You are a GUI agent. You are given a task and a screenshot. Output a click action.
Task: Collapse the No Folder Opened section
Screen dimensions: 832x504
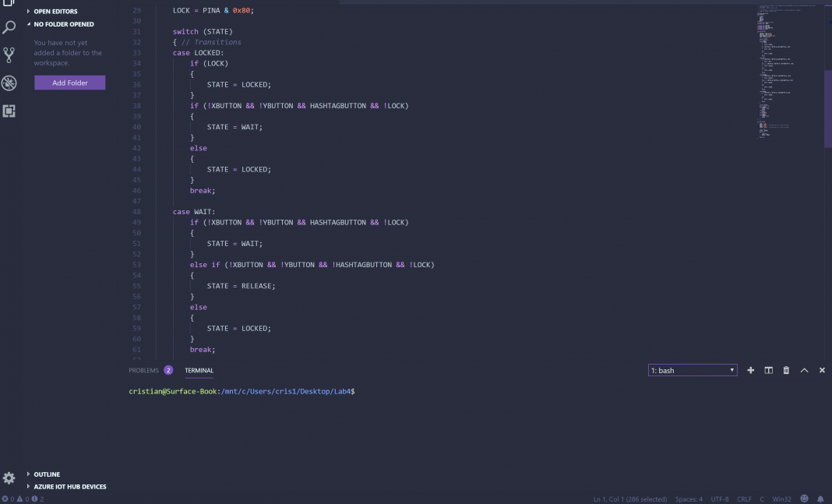(x=63, y=24)
